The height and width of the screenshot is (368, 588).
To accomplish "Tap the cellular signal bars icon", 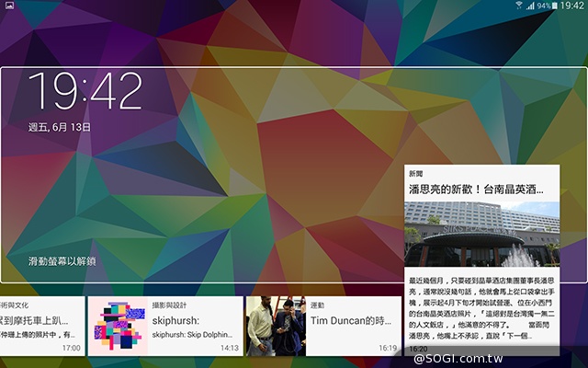I will (x=530, y=6).
